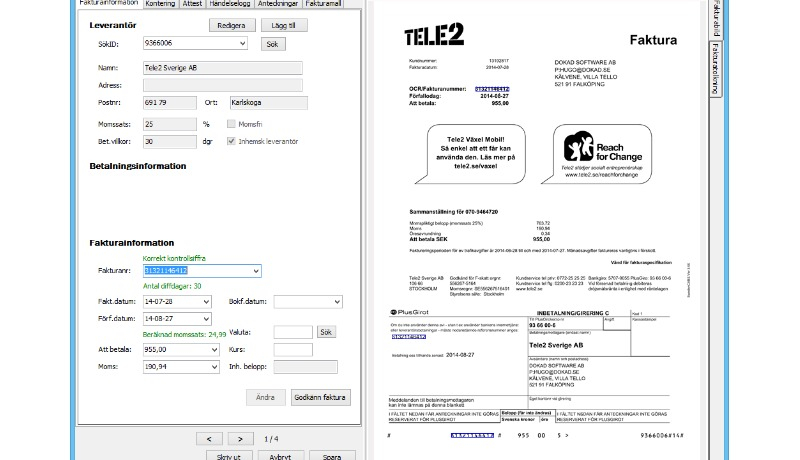The image size is (800, 460).
Task: Select the Fakturainformation tab
Action: (109, 3)
